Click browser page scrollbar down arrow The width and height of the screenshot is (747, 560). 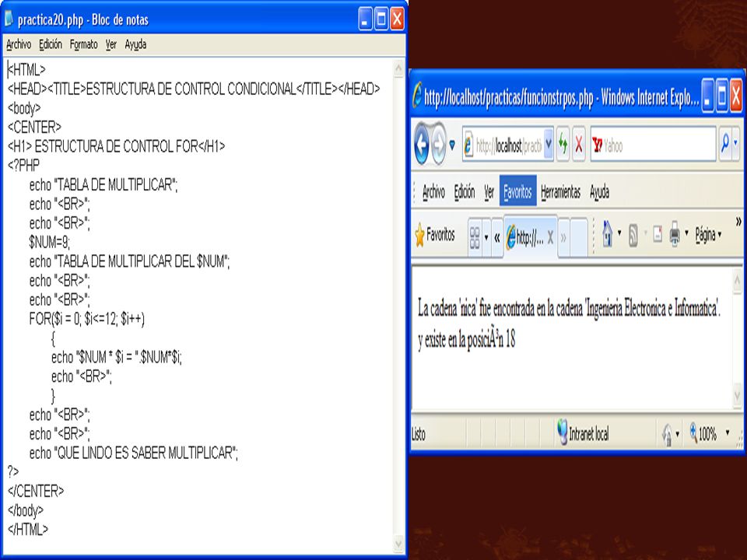[738, 395]
